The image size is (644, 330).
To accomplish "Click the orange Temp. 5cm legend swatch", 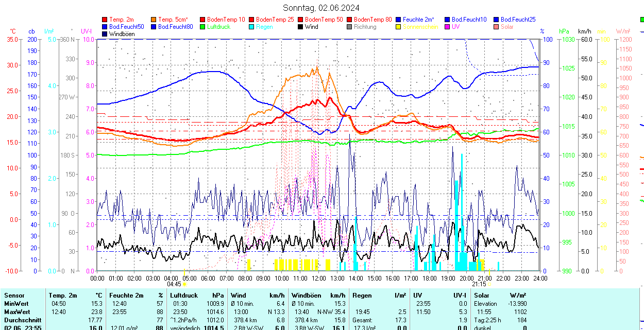I will pyautogui.click(x=154, y=20).
